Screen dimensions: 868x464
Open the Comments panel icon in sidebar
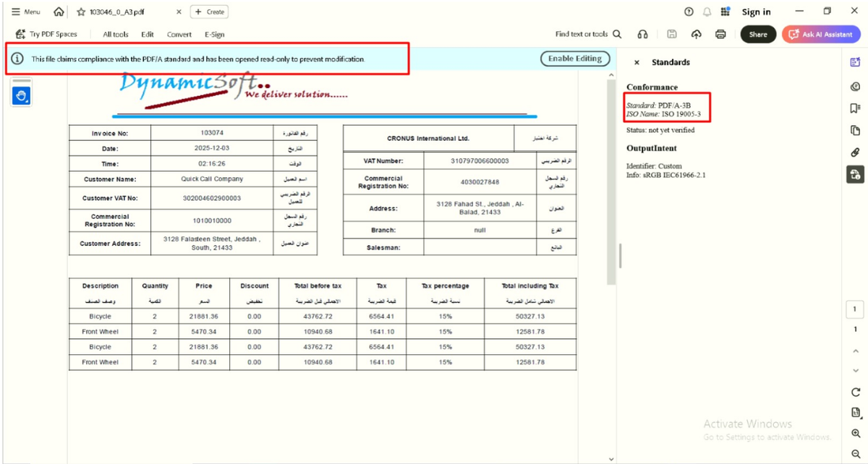(855, 86)
